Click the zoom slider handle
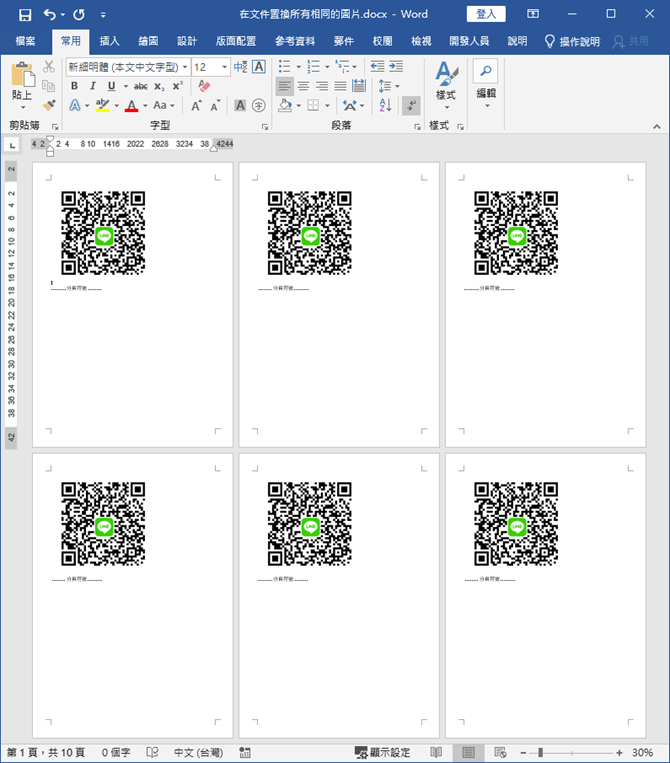 [540, 752]
